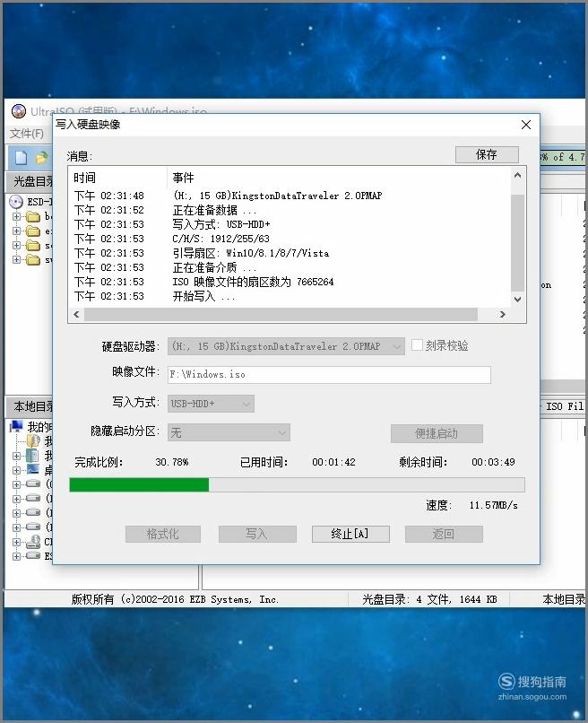Image resolution: width=588 pixels, height=723 pixels.
Task: Select log row "写入方式: USB-HDD+"
Action: (290, 224)
